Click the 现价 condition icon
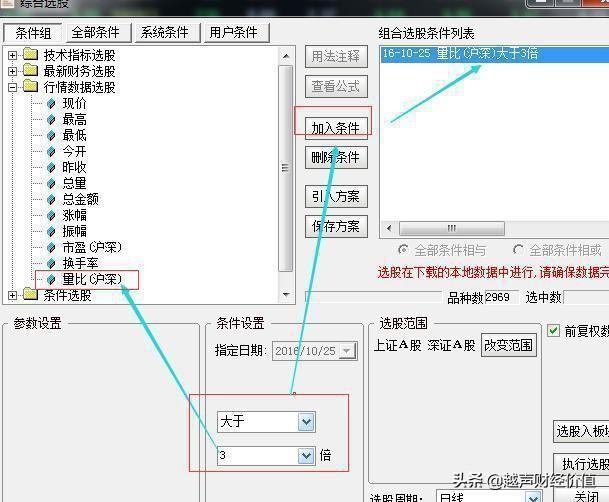The height and width of the screenshot is (502, 609). click(x=51, y=104)
